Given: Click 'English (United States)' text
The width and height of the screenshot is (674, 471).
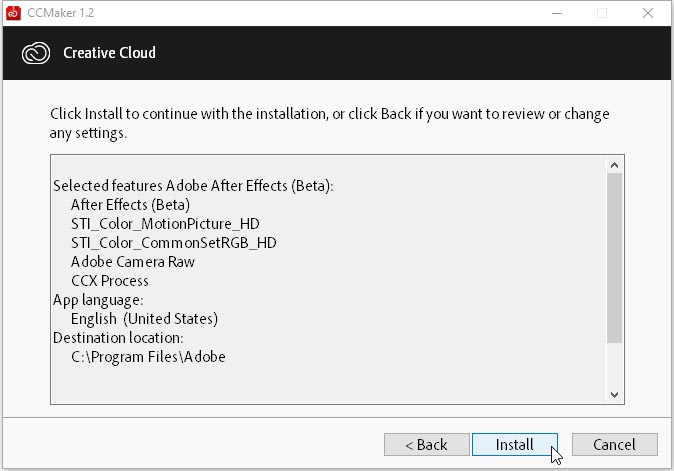Looking at the screenshot, I should (x=144, y=319).
